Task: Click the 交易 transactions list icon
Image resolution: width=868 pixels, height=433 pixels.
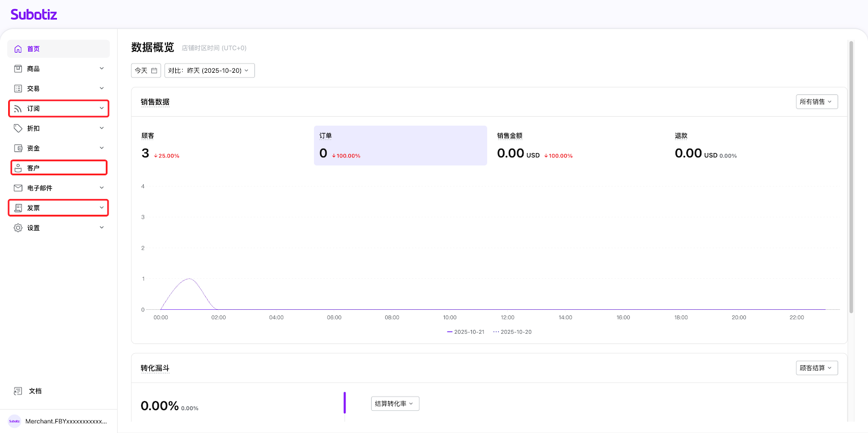Action: click(x=18, y=88)
